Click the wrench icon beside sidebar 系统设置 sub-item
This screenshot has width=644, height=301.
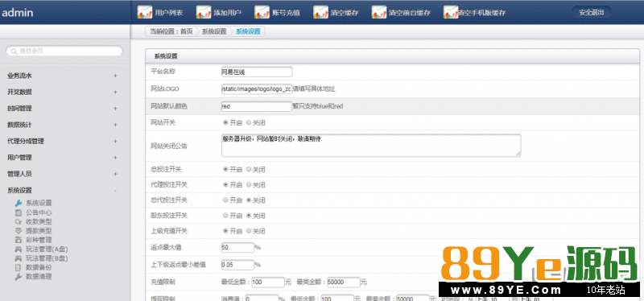pos(18,204)
